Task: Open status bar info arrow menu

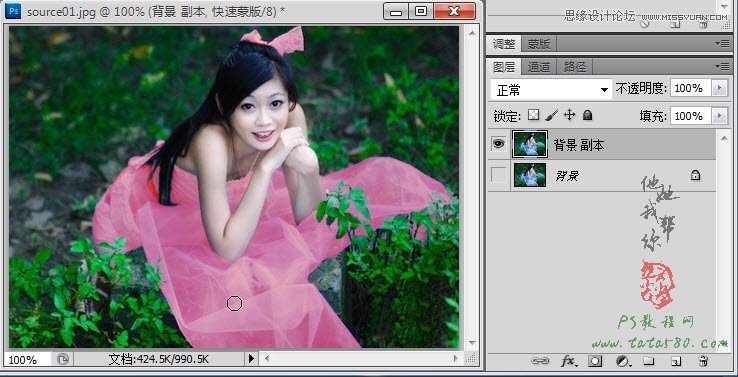Action: [251, 359]
